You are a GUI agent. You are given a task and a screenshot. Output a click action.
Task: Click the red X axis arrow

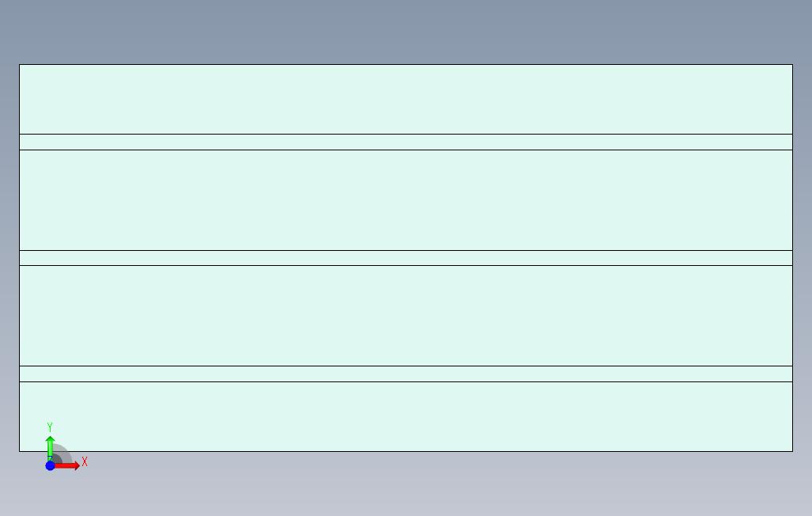67,466
